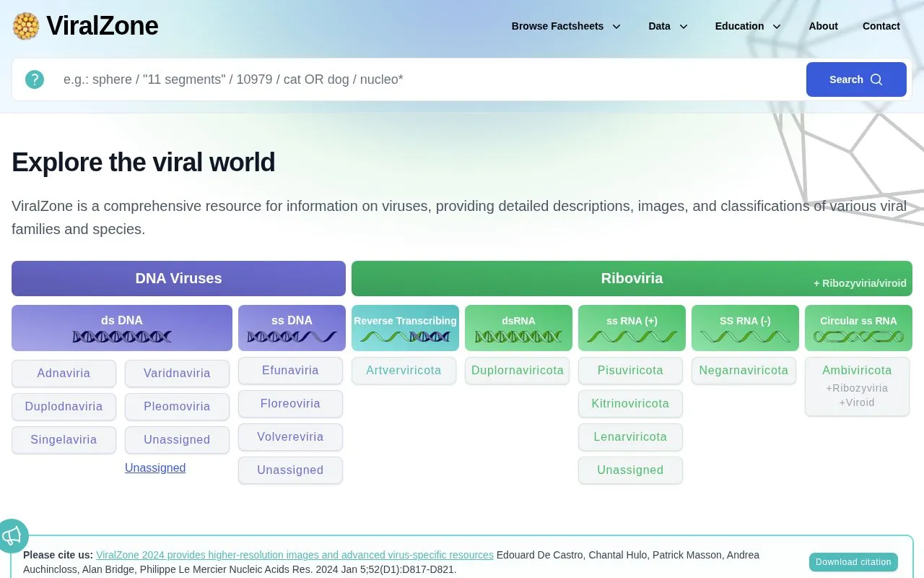The height and width of the screenshot is (578, 924).
Task: Open the Adnaviria realm
Action: pyautogui.click(x=64, y=374)
